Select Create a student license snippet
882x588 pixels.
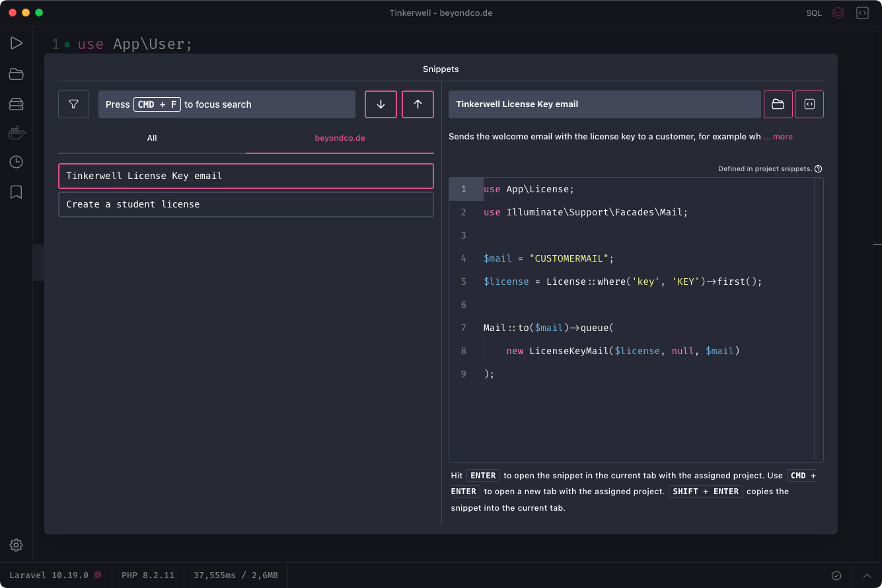tap(246, 204)
